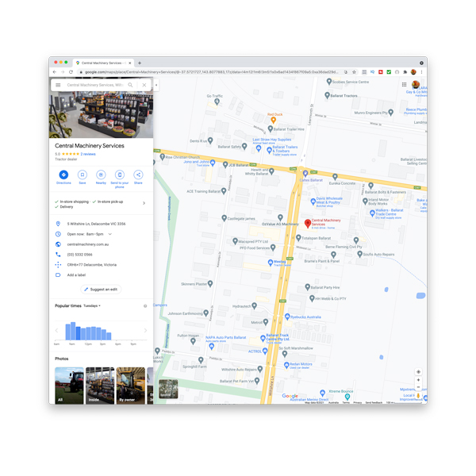
Task: Select the Skinners Plaster pin
Action: click(x=210, y=283)
